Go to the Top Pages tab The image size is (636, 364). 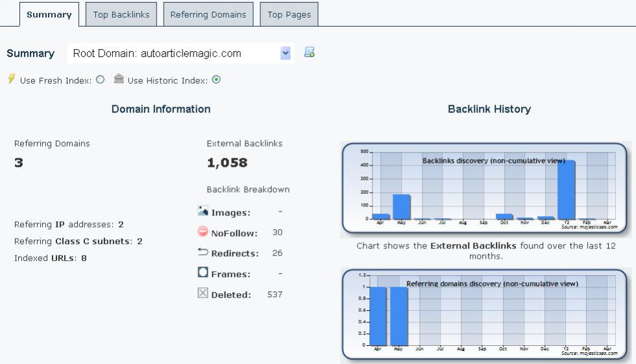click(289, 14)
